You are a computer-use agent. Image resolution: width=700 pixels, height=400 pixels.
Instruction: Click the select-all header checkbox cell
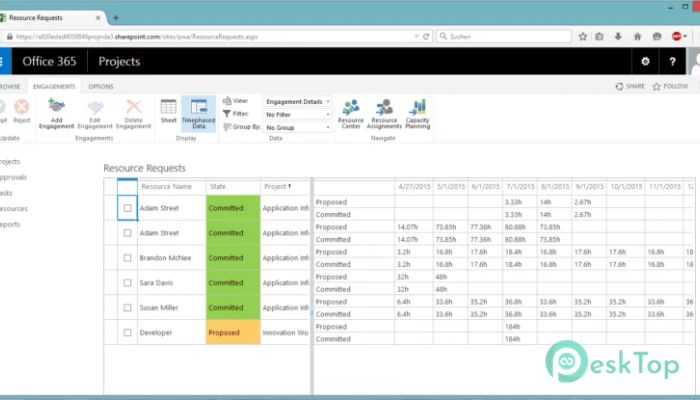pyautogui.click(x=127, y=187)
